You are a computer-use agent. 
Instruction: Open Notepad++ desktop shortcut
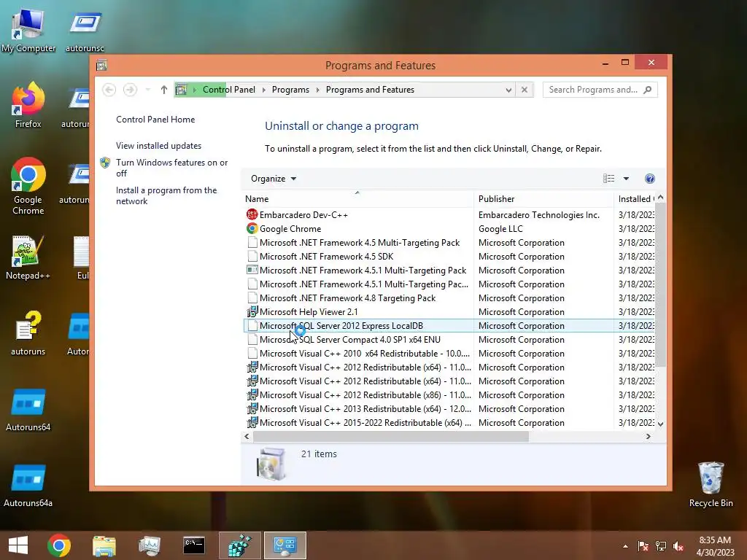click(x=28, y=257)
